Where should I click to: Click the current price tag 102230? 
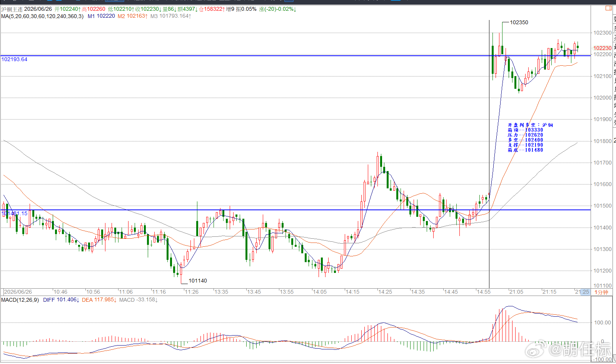[602, 48]
